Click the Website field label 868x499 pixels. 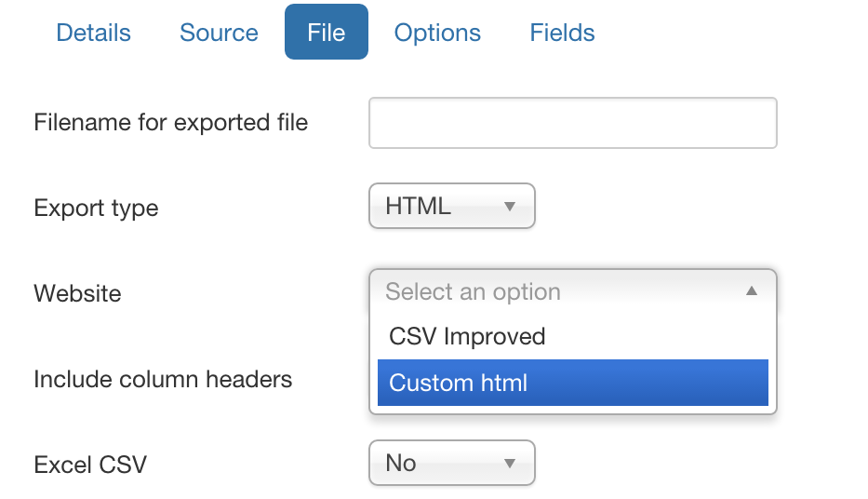point(77,293)
